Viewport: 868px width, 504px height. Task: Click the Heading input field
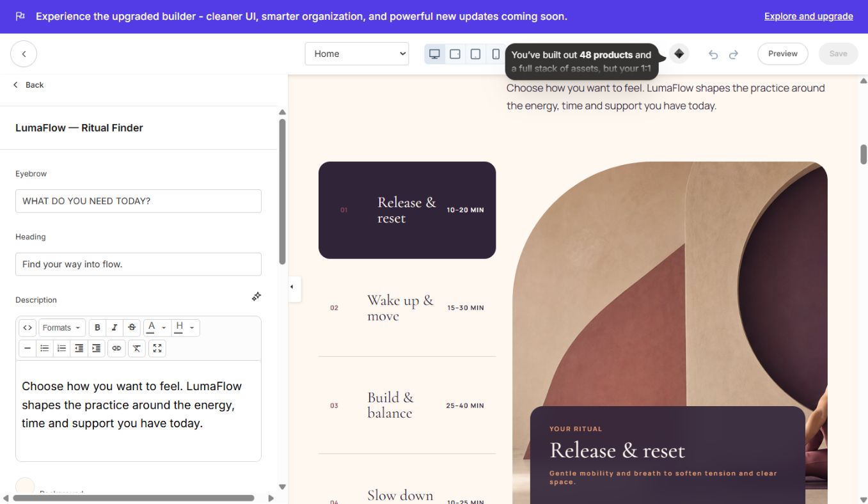click(138, 264)
